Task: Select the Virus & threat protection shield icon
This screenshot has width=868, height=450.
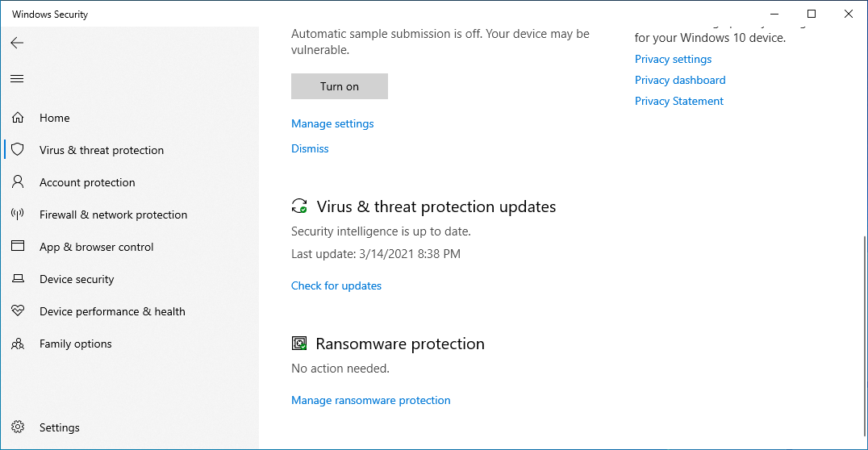Action: click(18, 149)
